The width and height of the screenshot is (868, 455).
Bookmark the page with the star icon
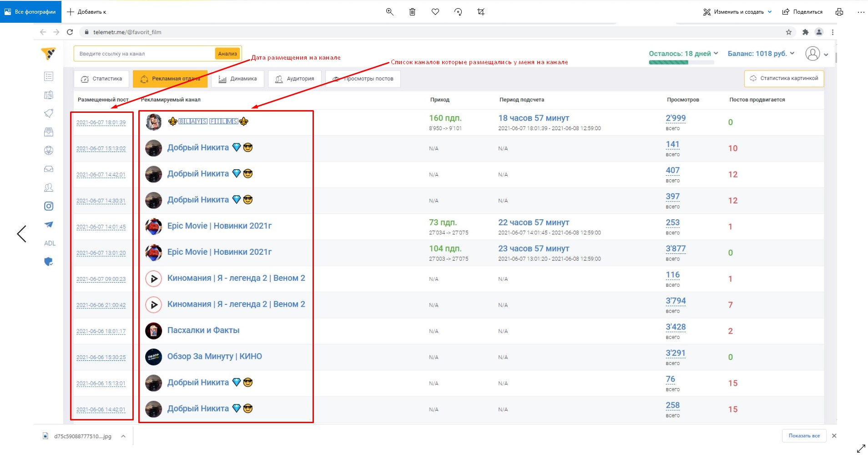click(789, 32)
